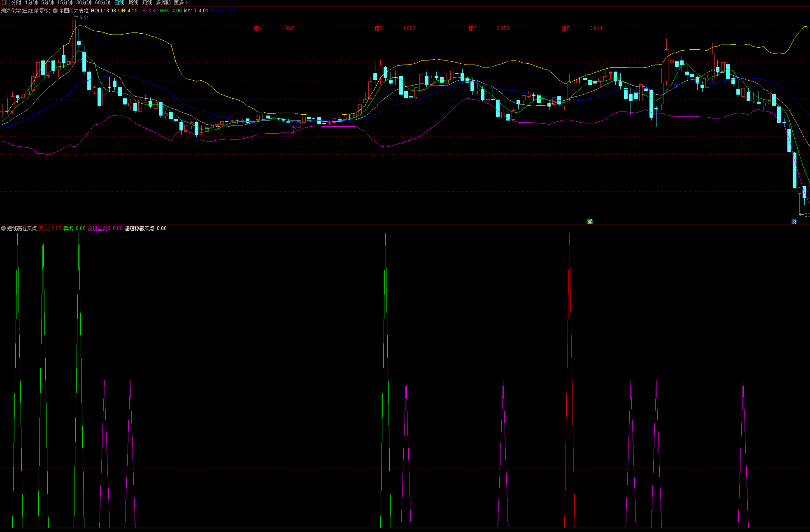
Task: Click the stock title 渤海化学(日线.前复权)
Action: [x=26, y=11]
